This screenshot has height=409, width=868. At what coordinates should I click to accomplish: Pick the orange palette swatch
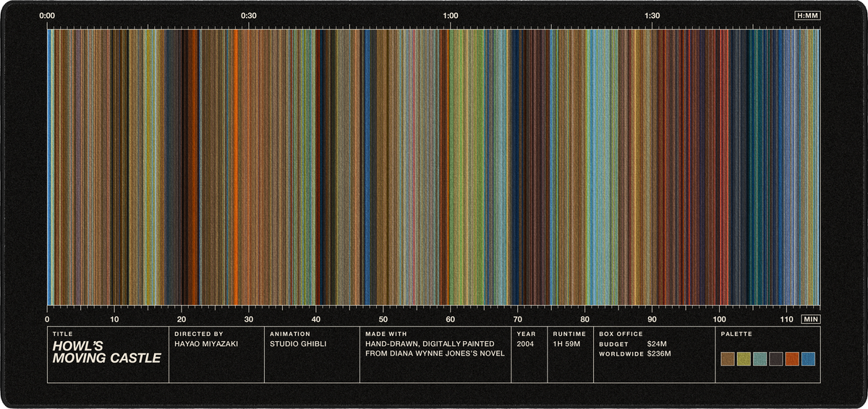point(792,359)
